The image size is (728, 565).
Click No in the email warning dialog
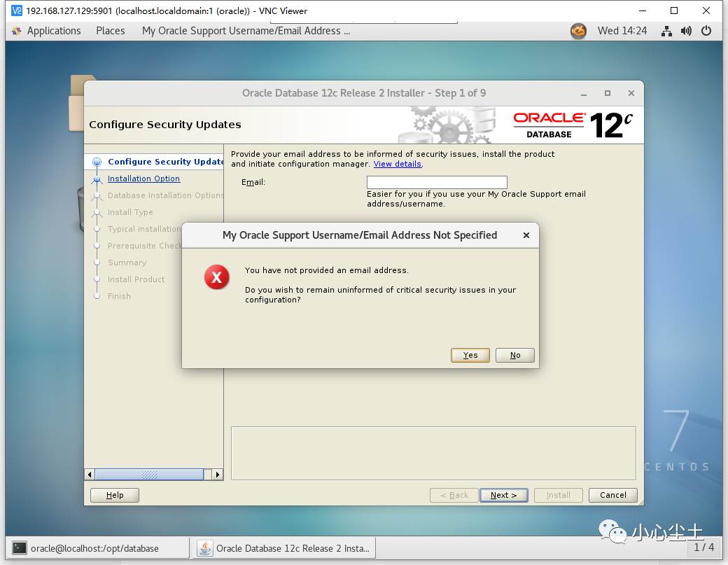(x=515, y=355)
